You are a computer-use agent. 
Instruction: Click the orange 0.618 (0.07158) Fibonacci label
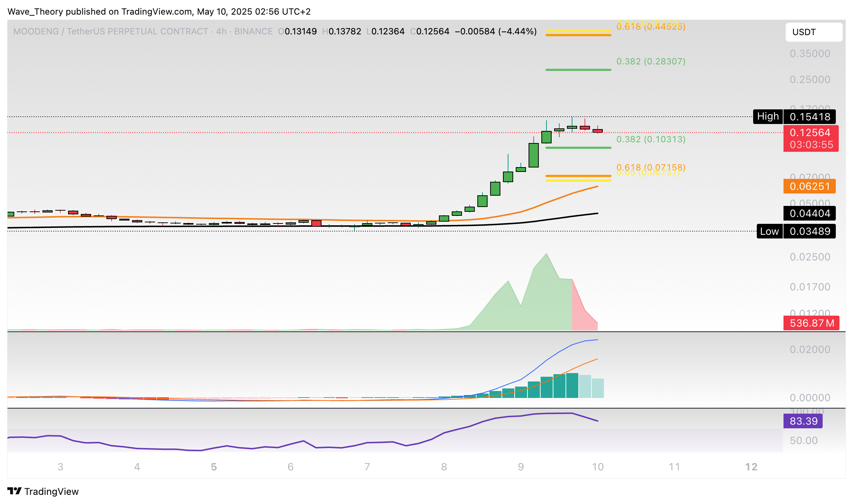tap(651, 167)
